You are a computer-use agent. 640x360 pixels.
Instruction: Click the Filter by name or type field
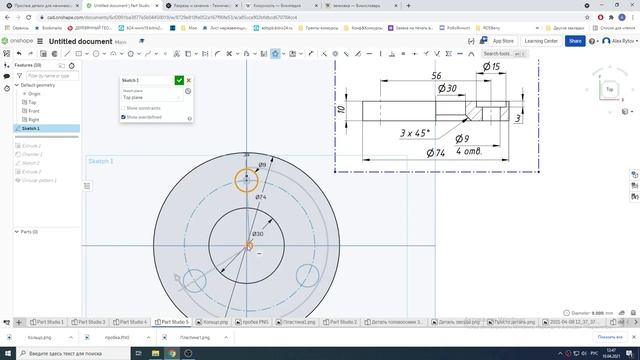tap(52, 76)
